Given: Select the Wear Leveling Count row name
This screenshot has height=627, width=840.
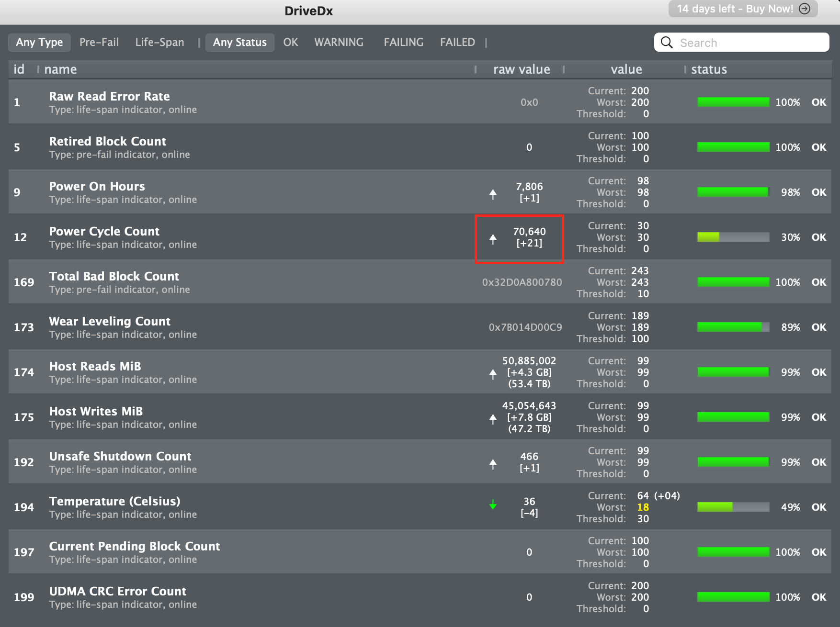Looking at the screenshot, I should tap(110, 321).
